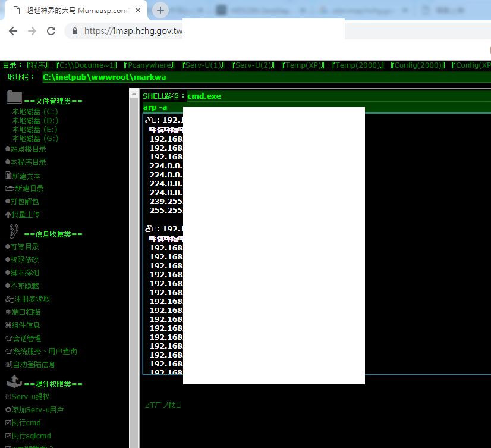Open the Serv-U(1) directory shortcut
Screen dimensions: 491x448
[x=203, y=65]
